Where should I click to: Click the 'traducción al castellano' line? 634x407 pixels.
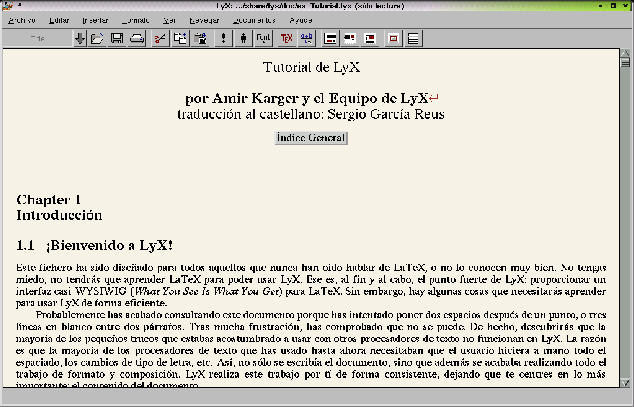point(311,114)
